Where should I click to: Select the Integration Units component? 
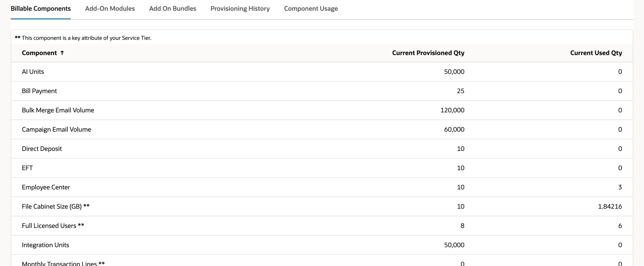[x=45, y=245]
